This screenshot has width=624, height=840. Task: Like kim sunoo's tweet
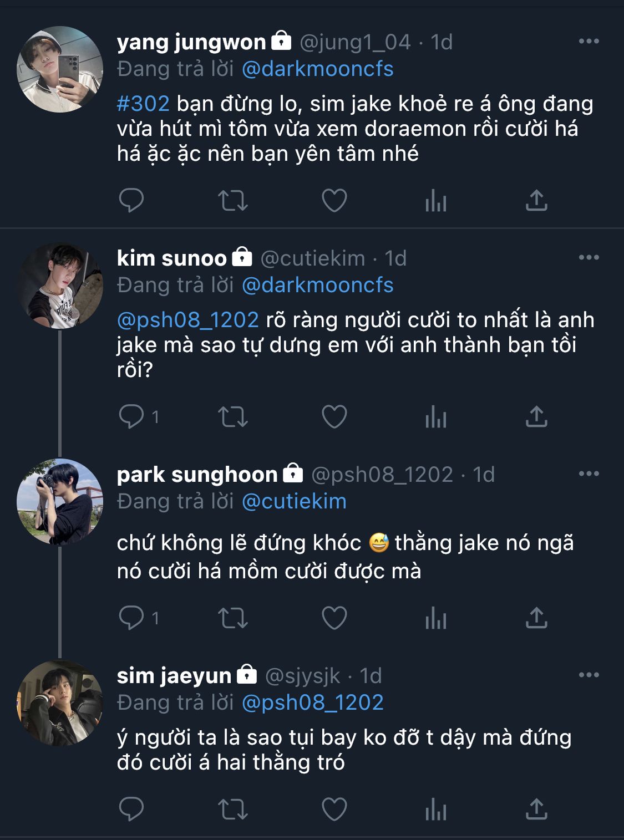click(334, 416)
